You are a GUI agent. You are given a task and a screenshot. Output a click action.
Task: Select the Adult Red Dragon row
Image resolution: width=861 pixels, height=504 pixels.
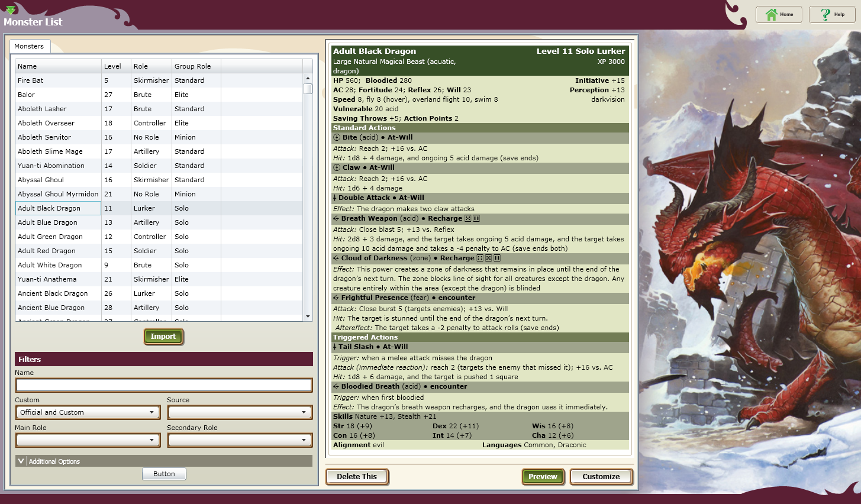point(159,251)
